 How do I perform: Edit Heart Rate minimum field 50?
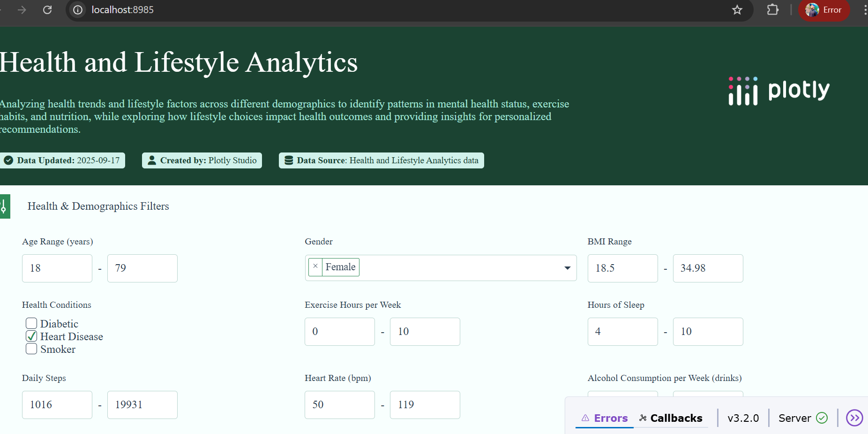point(340,405)
